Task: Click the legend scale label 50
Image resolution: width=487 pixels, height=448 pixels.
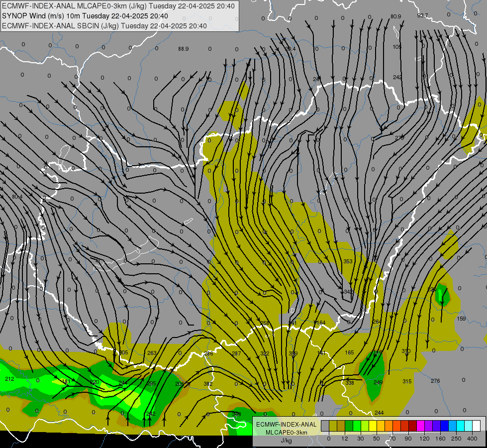Action: point(377,439)
